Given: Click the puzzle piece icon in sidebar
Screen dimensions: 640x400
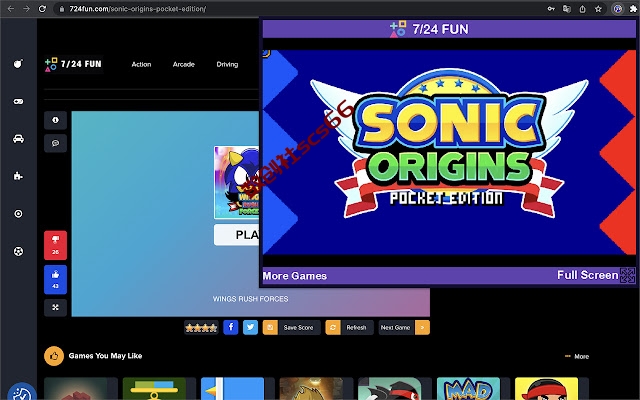Looking at the screenshot, I should [18, 176].
